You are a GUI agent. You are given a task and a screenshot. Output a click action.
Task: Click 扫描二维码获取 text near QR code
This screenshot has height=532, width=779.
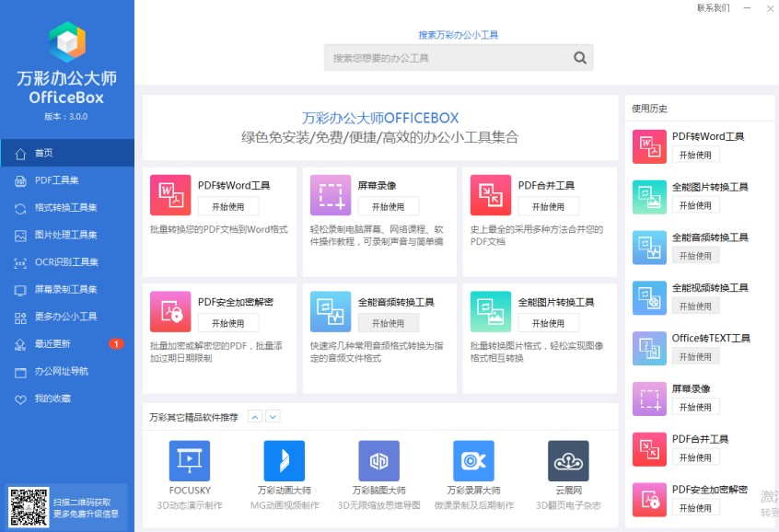tap(82, 503)
